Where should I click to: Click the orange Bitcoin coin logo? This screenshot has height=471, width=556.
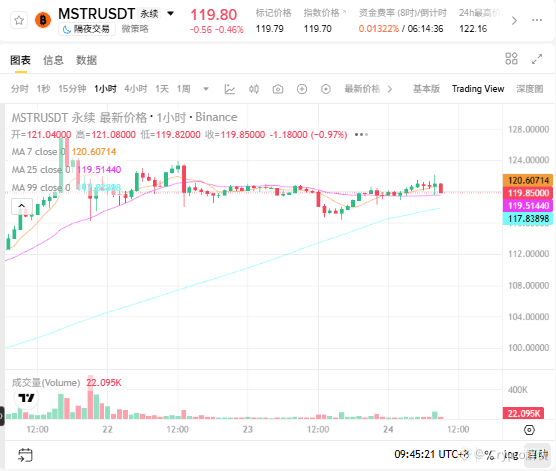coord(43,20)
